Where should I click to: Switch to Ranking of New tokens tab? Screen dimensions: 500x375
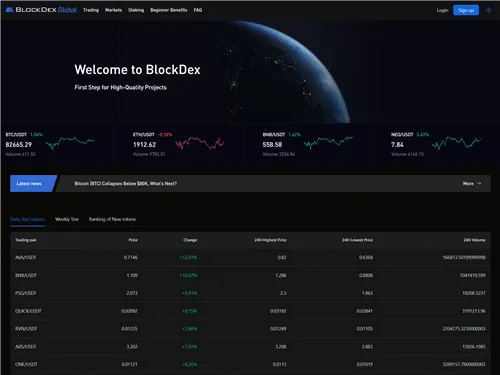(112, 219)
